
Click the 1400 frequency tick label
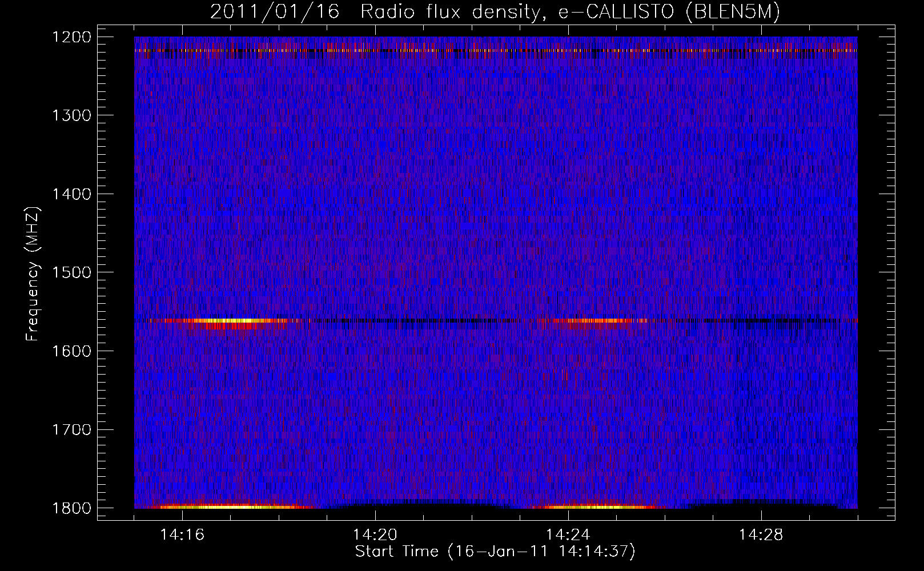71,194
